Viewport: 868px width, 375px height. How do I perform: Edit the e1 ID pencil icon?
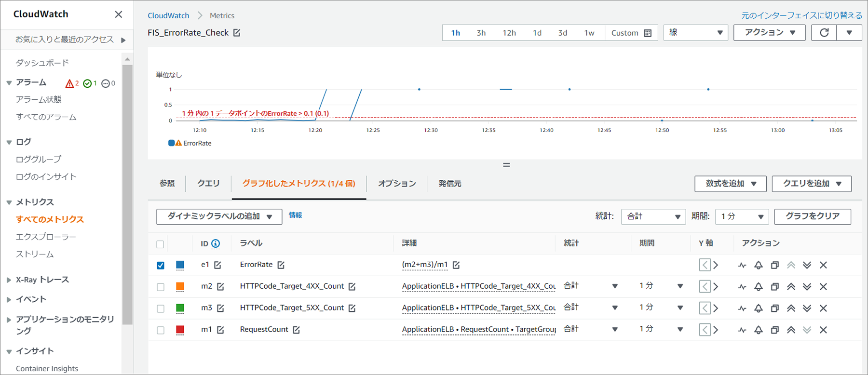[x=217, y=265]
